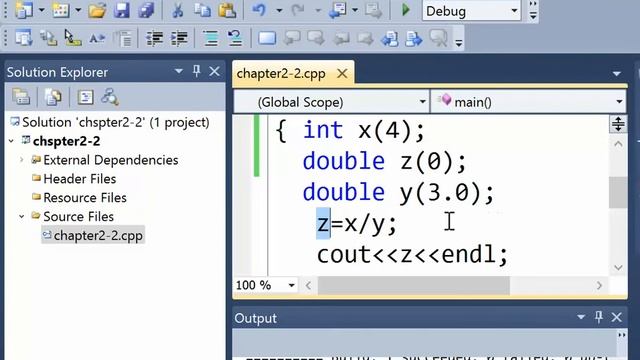Click the Copy icon
The width and height of the screenshot is (640, 360).
[202, 10]
